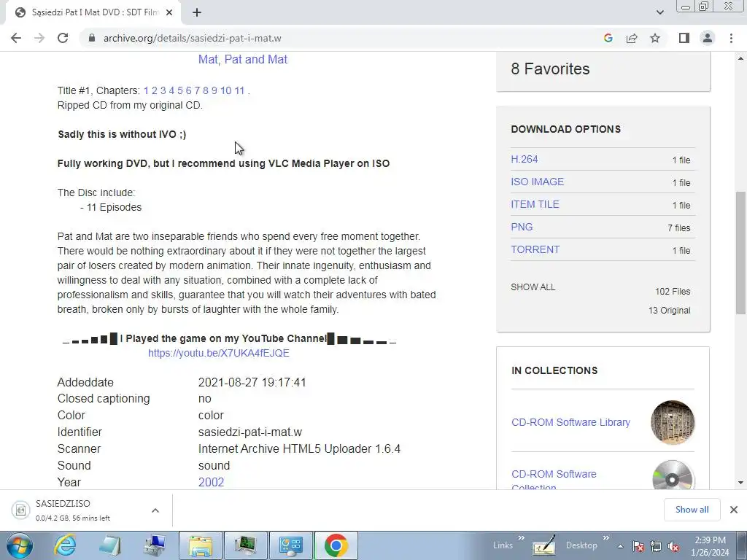Image resolution: width=747 pixels, height=560 pixels.
Task: Open the network computers taskbar icon
Action: [x=155, y=545]
